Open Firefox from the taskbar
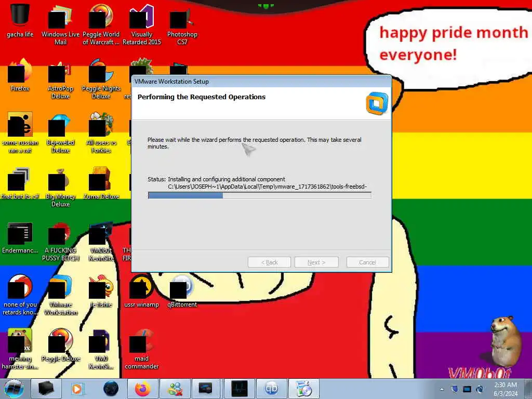532x399 pixels. (143, 389)
